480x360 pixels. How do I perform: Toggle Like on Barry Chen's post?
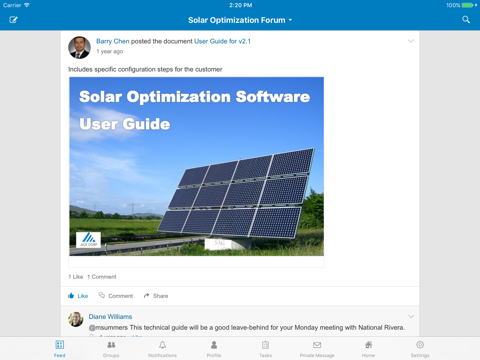pyautogui.click(x=78, y=296)
